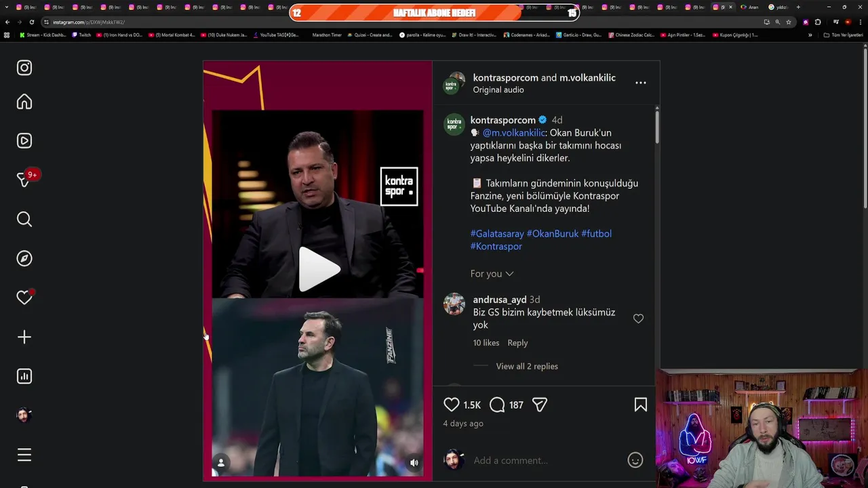868x488 pixels.
Task: Open the hamburger More menu
Action: point(24,455)
